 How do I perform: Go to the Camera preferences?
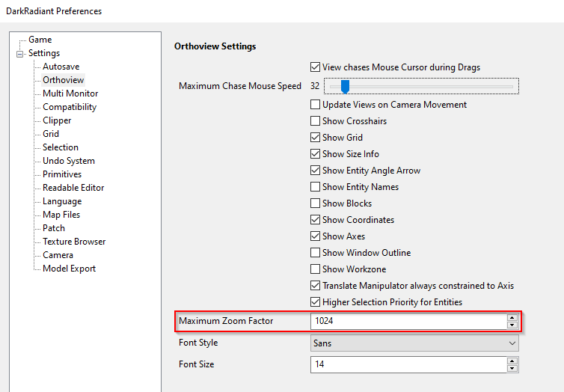tap(58, 255)
